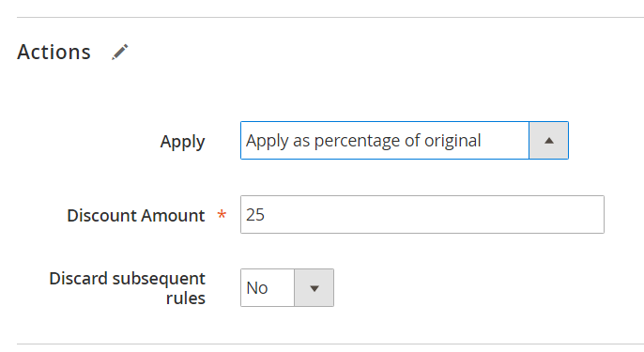This screenshot has height=352, width=644.
Task: Click the gray arrow box of Apply dropdown
Action: coord(548,141)
